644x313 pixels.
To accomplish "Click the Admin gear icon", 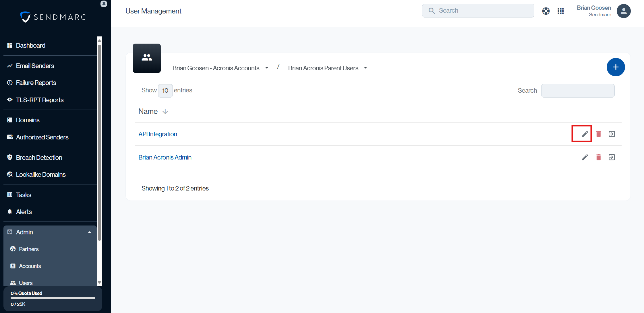I will coord(10,232).
